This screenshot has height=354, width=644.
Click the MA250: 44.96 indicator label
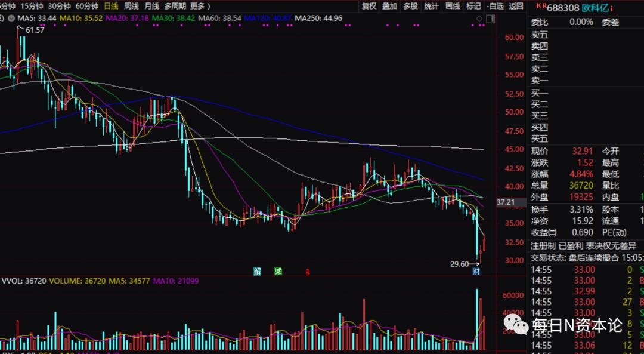coord(318,18)
